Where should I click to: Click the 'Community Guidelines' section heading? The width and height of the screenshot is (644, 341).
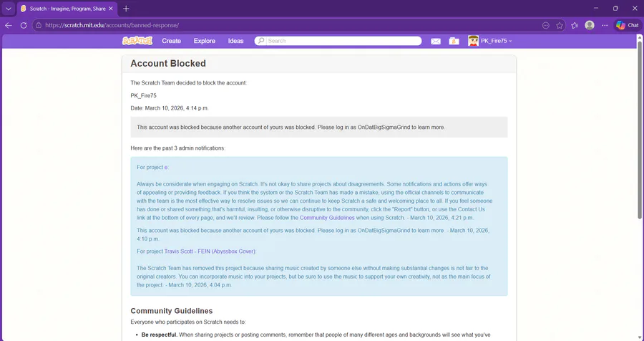[x=172, y=311]
